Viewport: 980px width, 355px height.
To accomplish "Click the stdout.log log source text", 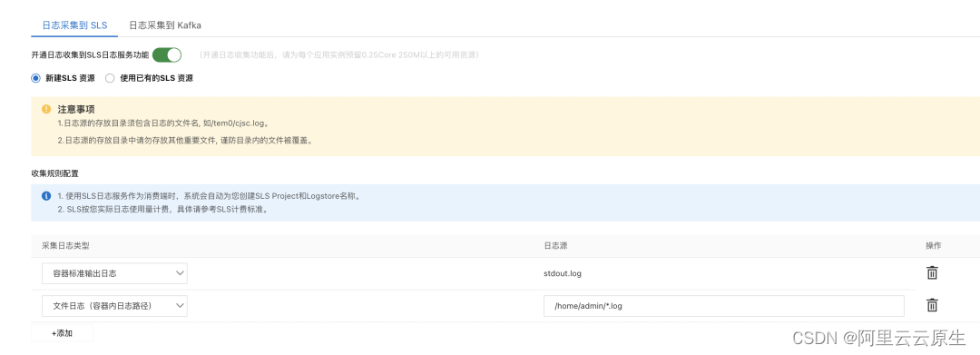I will [x=563, y=273].
